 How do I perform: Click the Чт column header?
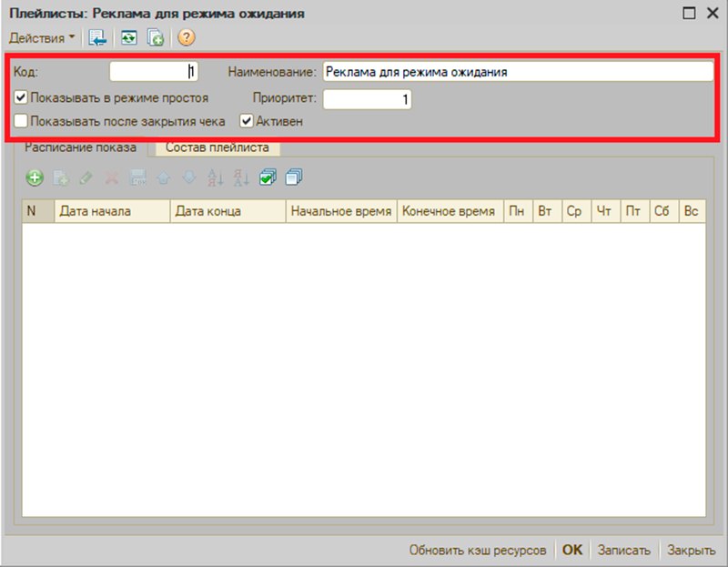tap(606, 211)
